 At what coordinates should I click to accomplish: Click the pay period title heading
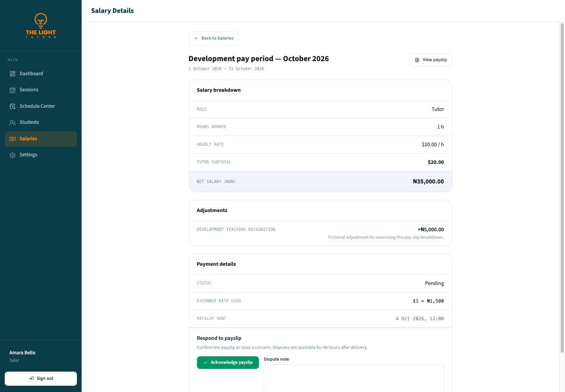(x=259, y=59)
